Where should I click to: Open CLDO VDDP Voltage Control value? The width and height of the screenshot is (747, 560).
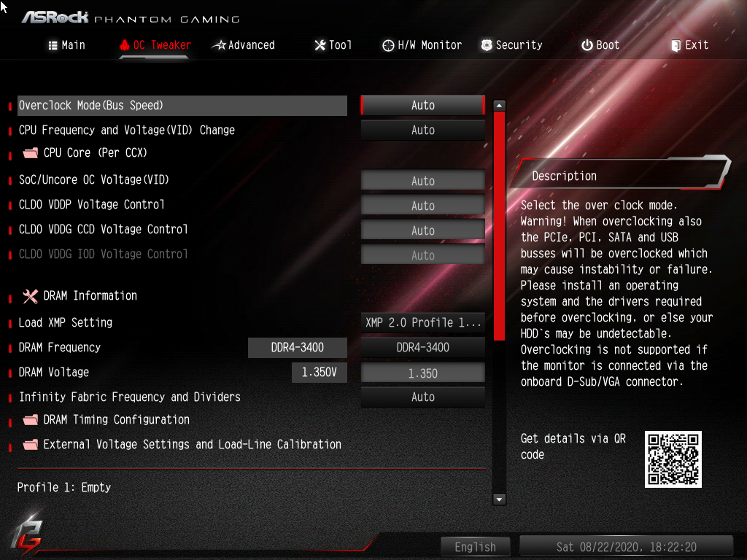(x=423, y=205)
